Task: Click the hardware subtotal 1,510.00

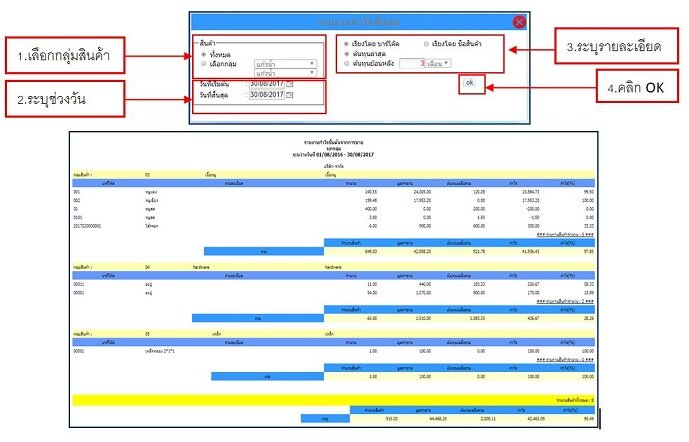Action: click(x=423, y=318)
